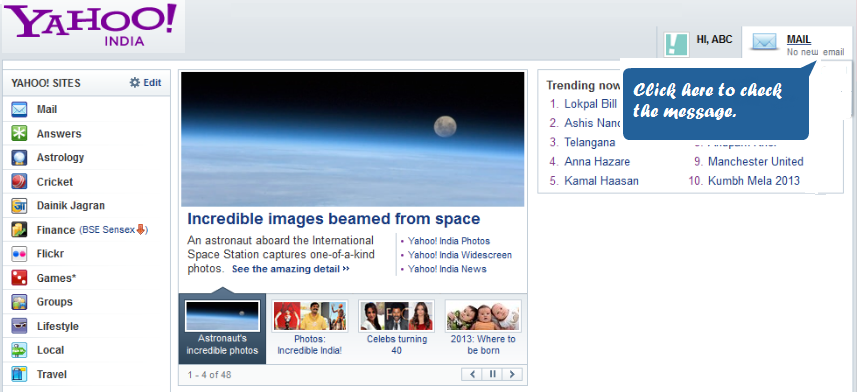
Task: Click the Edit gear icon
Action: 134,83
